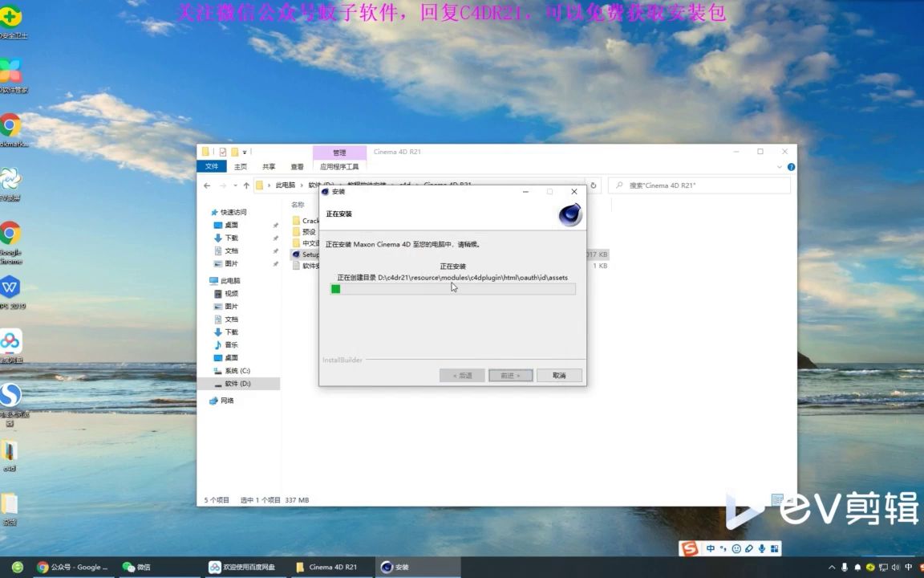The image size is (924, 578).
Task: Go back in Explorer navigation
Action: pos(207,185)
